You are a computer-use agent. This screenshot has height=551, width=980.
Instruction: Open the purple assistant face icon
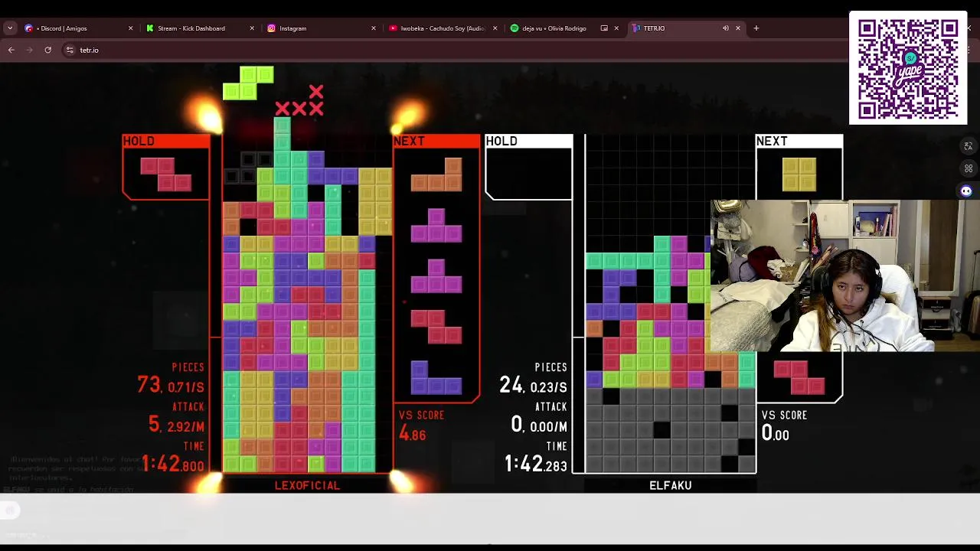(x=966, y=191)
